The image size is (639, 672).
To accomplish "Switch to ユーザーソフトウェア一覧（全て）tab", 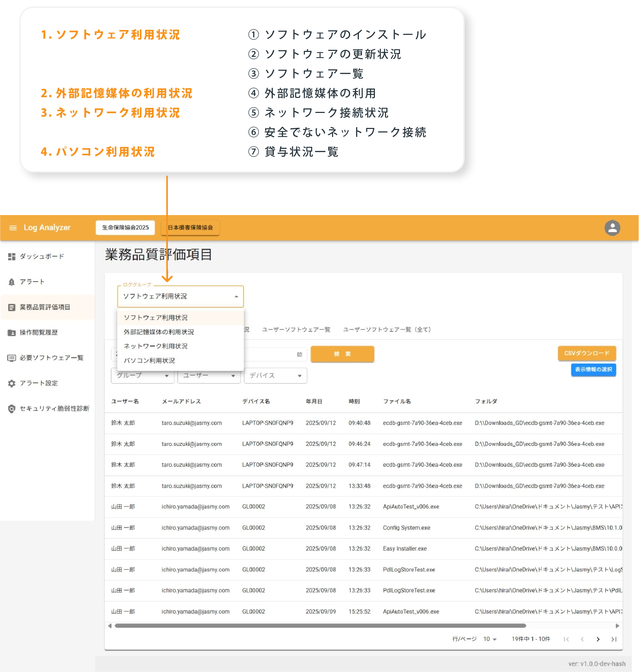I will click(x=387, y=330).
